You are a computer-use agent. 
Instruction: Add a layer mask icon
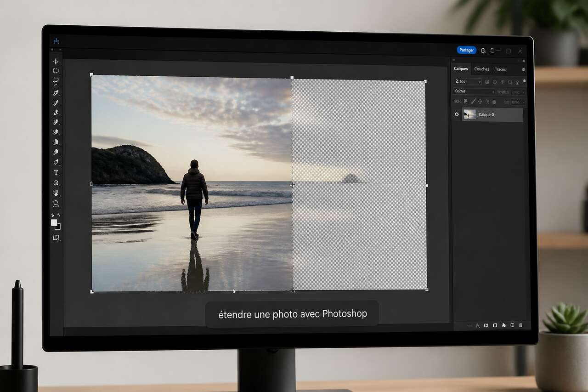tap(486, 325)
